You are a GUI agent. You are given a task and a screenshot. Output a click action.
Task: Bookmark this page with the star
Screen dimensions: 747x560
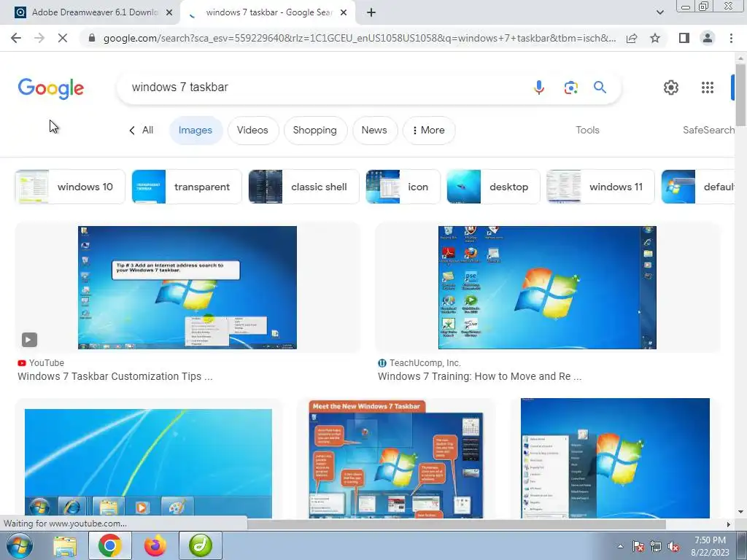655,38
